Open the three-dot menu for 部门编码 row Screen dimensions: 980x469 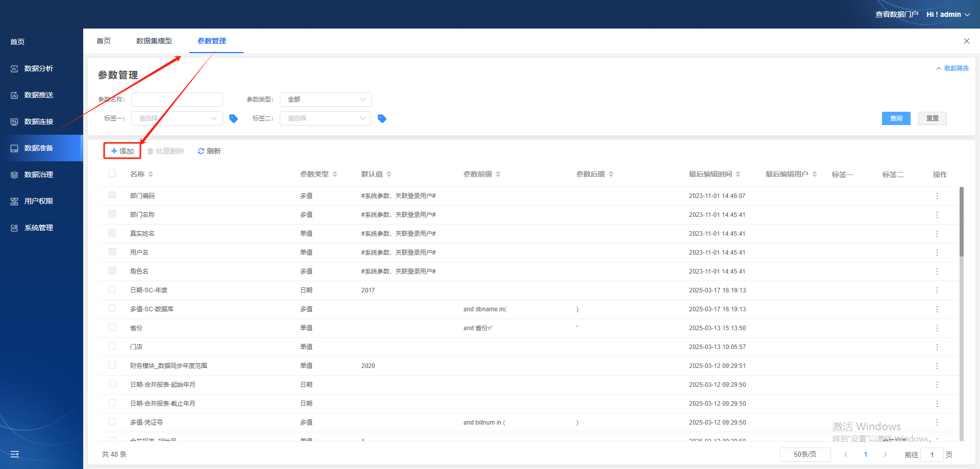point(937,196)
